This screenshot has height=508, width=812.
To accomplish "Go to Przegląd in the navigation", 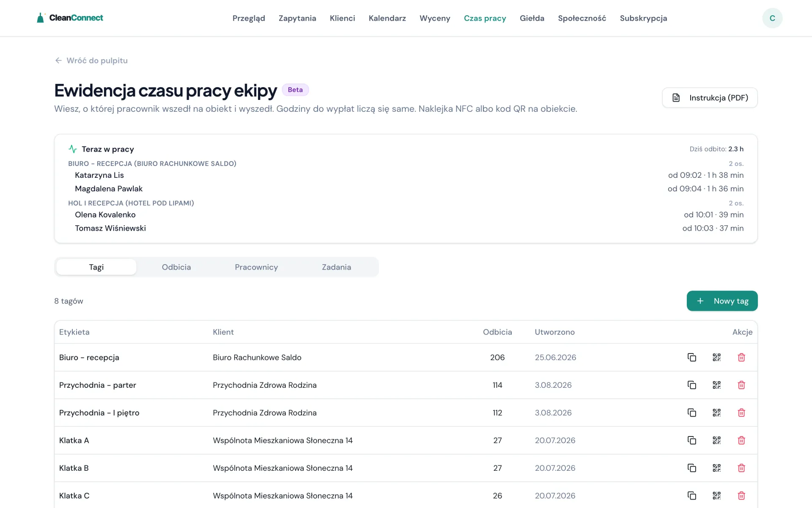I will point(249,18).
